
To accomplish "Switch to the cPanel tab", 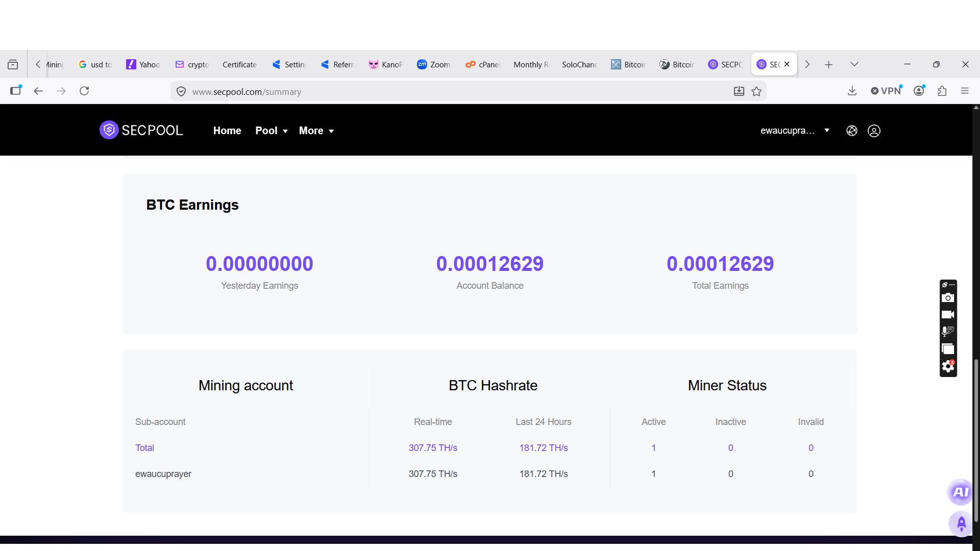I will click(x=482, y=64).
